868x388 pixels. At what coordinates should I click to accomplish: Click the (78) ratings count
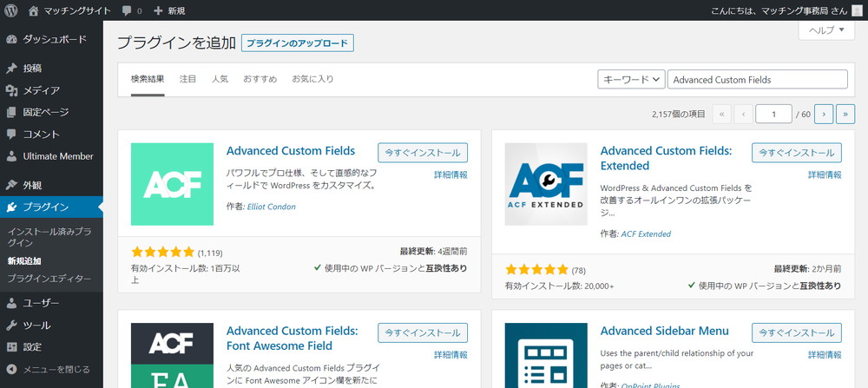tap(578, 271)
